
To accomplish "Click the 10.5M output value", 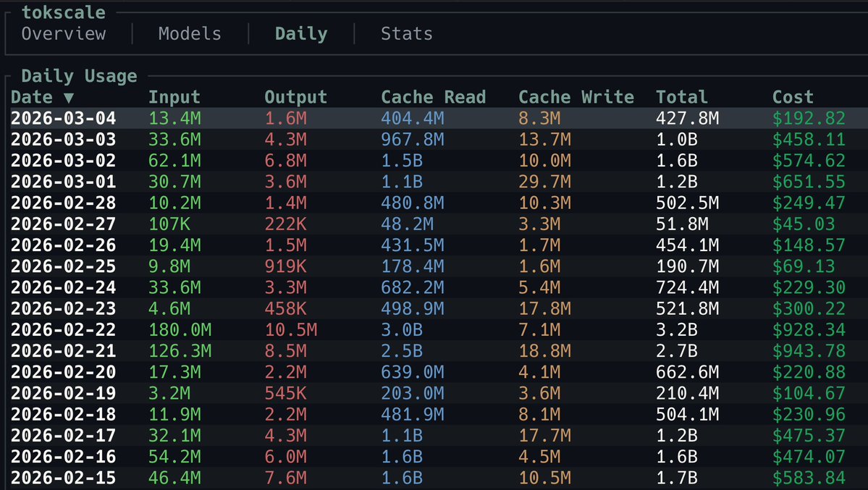I will point(291,330).
